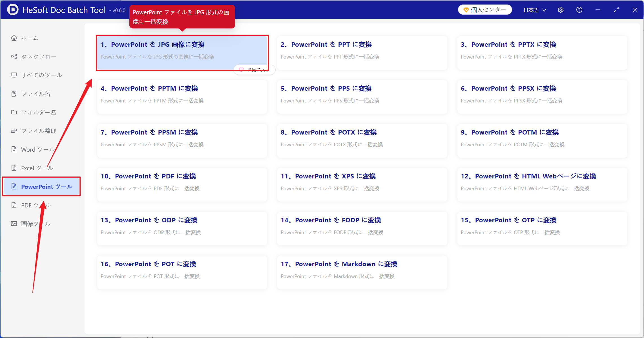Open PowerPoint を POTX に変換 tool

(362, 140)
